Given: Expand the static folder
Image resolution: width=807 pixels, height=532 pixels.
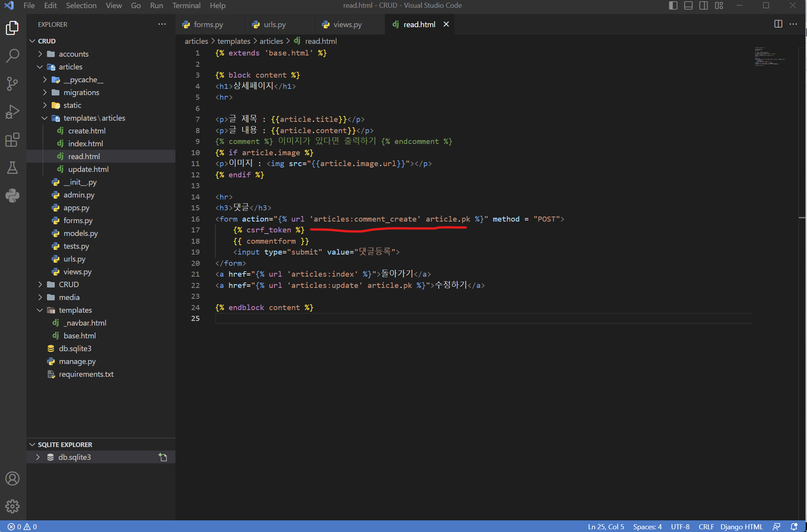Looking at the screenshot, I should (45, 105).
